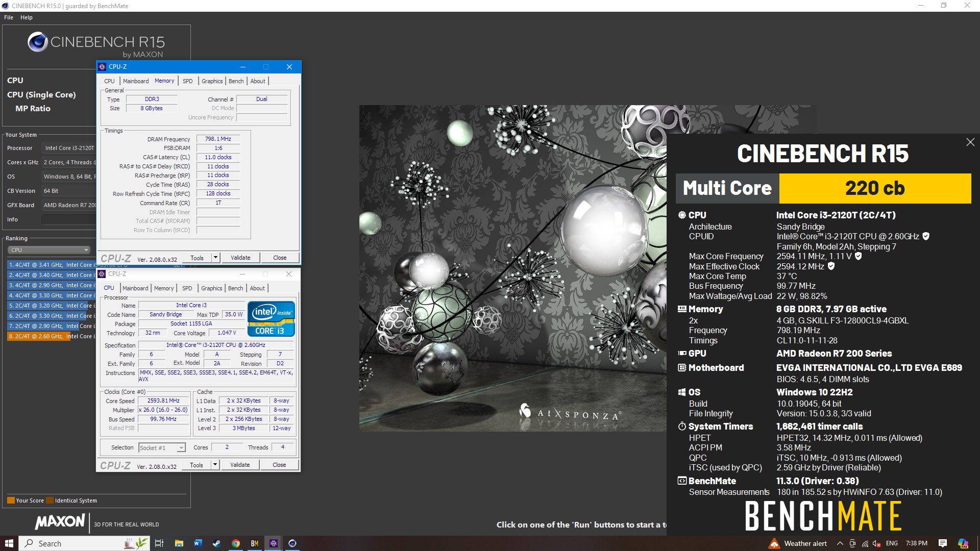Click Tools button in upper CPU-Z

pos(197,258)
